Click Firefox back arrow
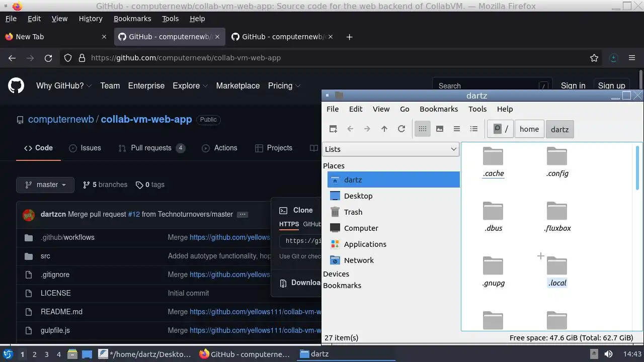 point(12,58)
